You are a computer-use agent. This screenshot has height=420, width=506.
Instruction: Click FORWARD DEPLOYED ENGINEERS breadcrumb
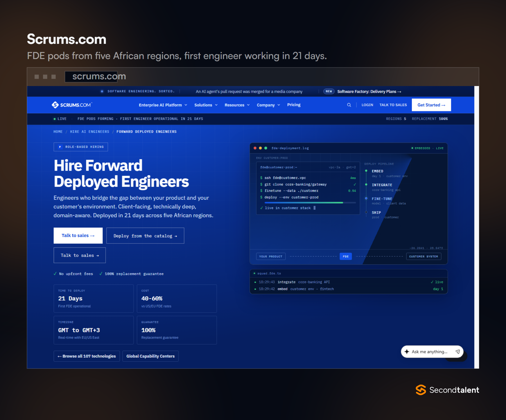146,132
